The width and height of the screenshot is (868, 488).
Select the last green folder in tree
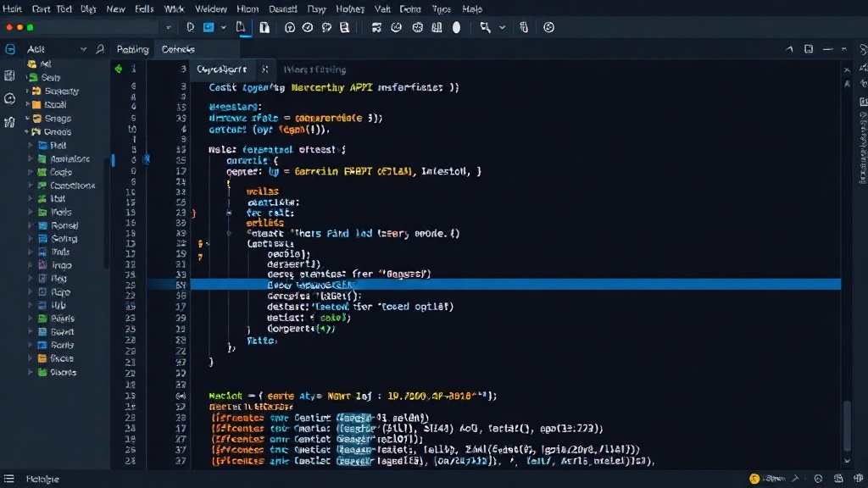click(57, 373)
